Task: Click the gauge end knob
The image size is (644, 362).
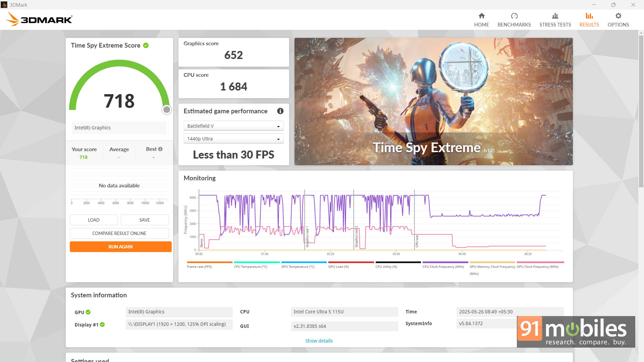Action: tap(166, 110)
